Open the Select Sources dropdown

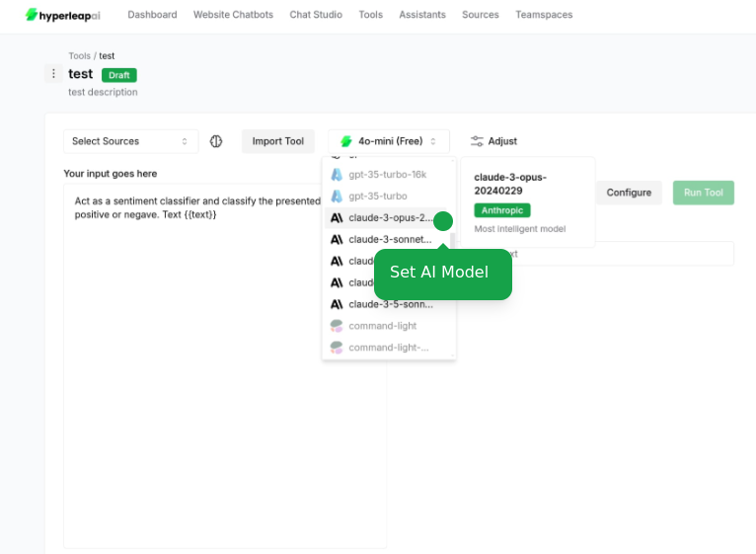(x=130, y=141)
